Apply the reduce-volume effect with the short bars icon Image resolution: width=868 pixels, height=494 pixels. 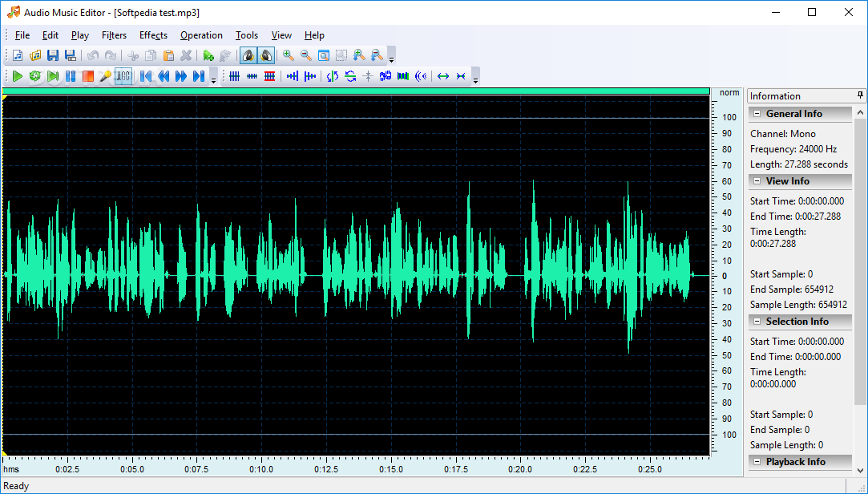point(252,76)
